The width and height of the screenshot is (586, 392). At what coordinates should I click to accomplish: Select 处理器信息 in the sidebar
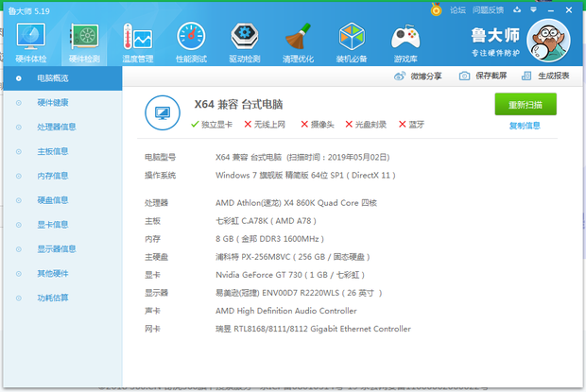click(62, 127)
